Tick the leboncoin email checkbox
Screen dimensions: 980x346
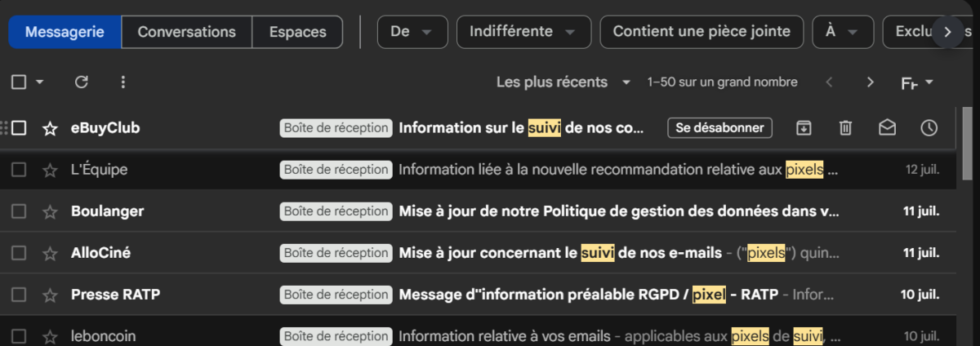[19, 336]
